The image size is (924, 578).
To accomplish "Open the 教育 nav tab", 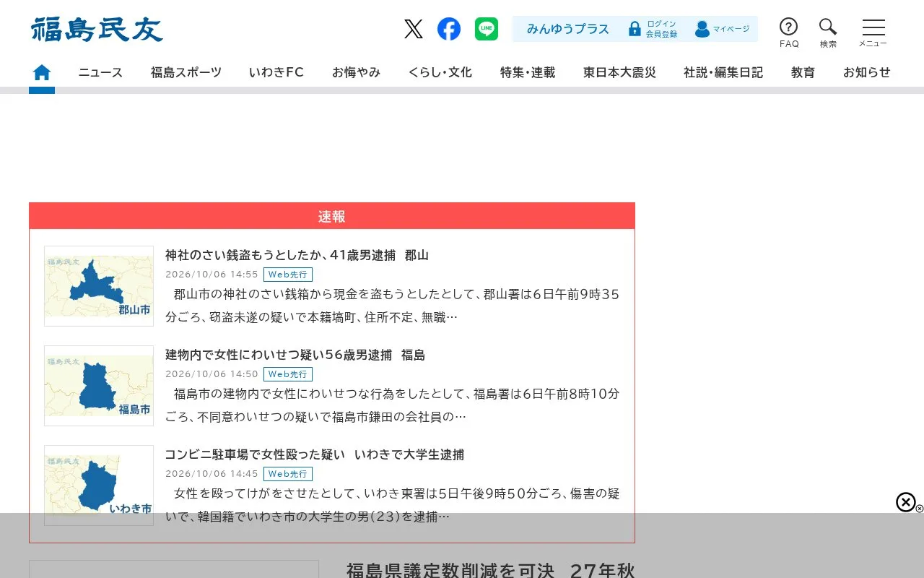I will 803,72.
